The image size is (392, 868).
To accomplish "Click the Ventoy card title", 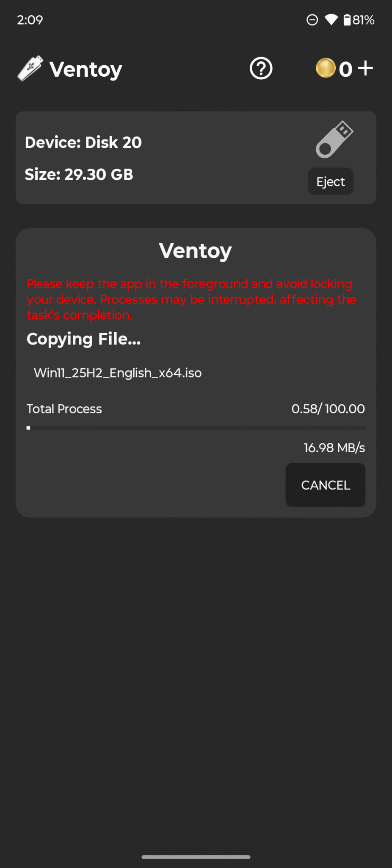I will click(195, 250).
